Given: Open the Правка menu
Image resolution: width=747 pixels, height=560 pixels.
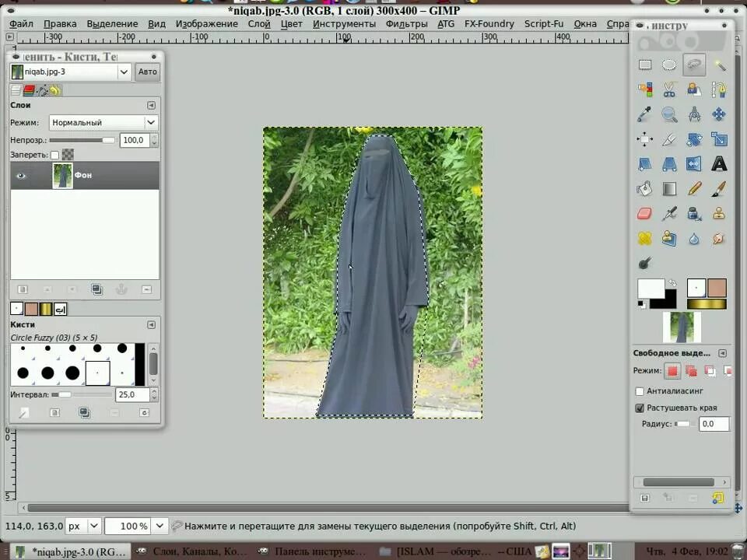Looking at the screenshot, I should 60,24.
